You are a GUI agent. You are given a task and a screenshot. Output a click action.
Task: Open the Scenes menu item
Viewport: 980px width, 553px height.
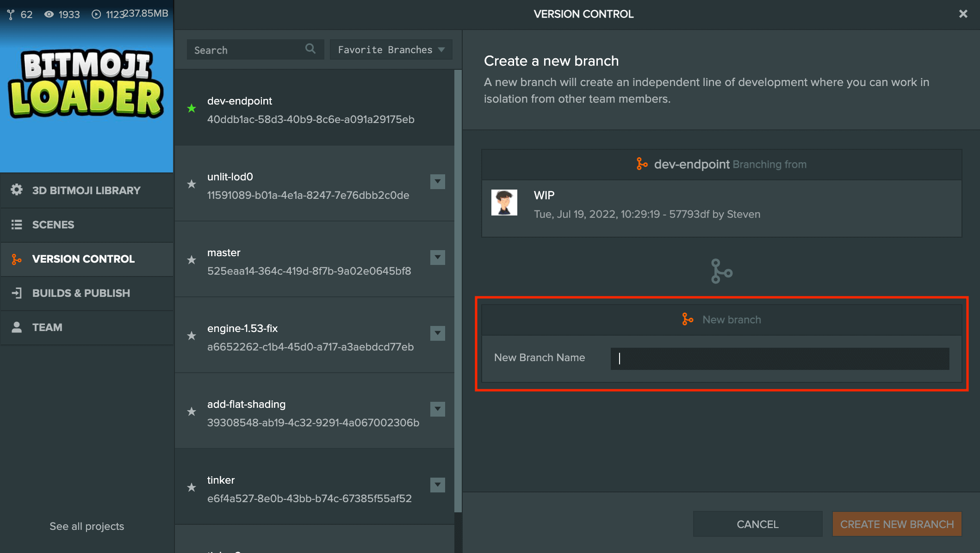point(53,225)
